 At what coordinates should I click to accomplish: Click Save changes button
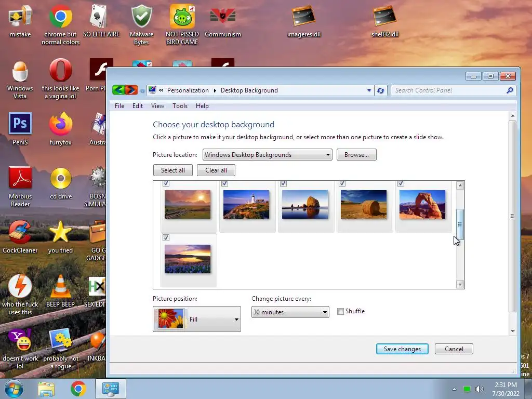(x=402, y=349)
